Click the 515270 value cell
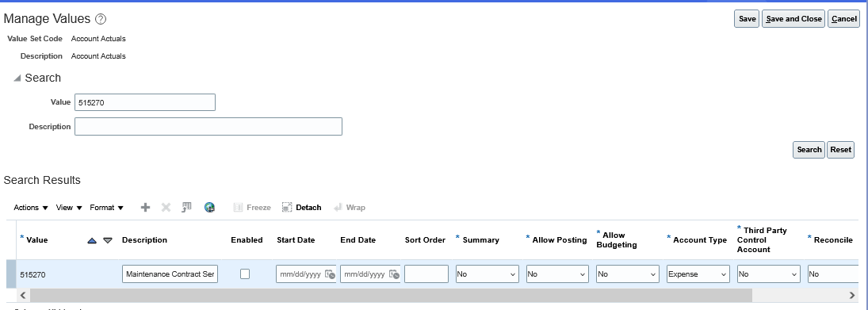 pos(33,274)
